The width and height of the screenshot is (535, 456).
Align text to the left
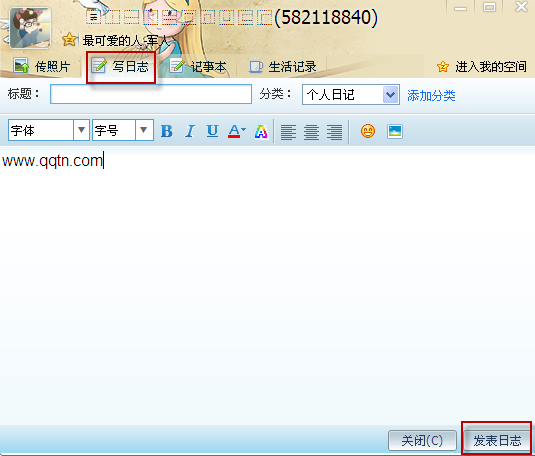(x=288, y=132)
